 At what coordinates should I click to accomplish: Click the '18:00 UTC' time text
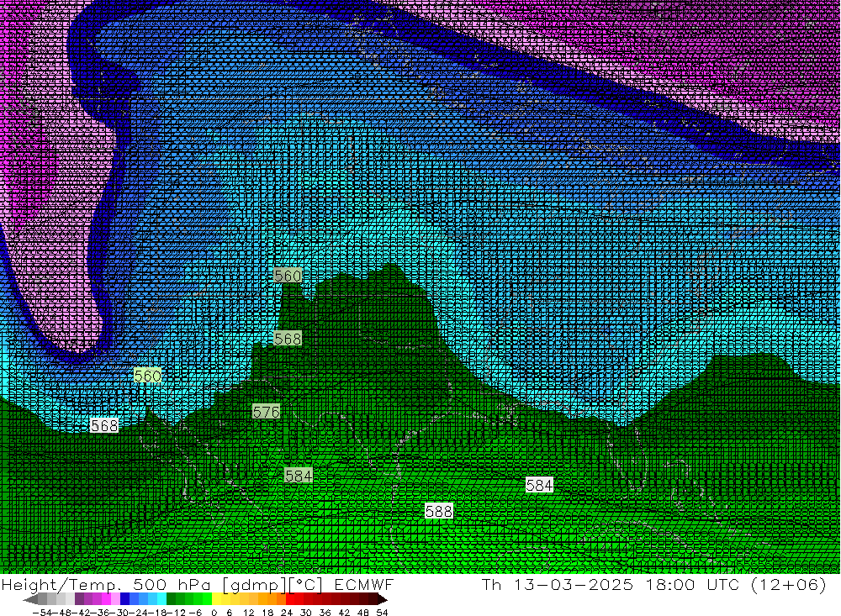click(692, 584)
